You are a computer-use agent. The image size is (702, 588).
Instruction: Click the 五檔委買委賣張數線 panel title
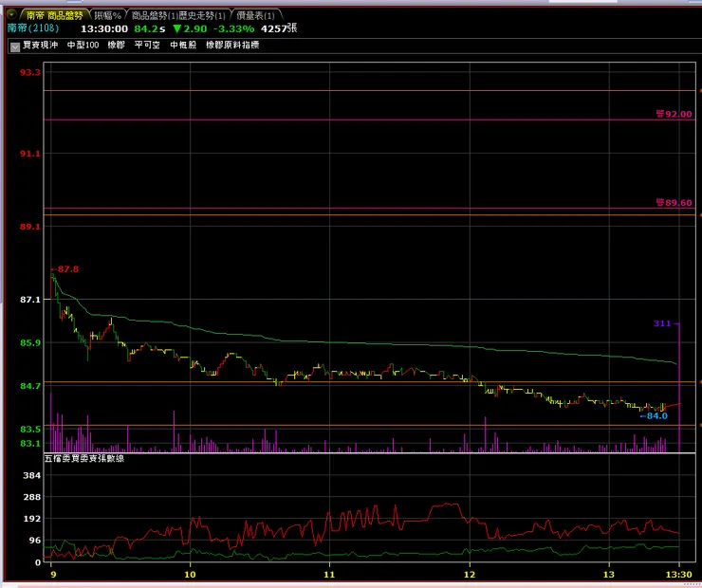tap(84, 458)
